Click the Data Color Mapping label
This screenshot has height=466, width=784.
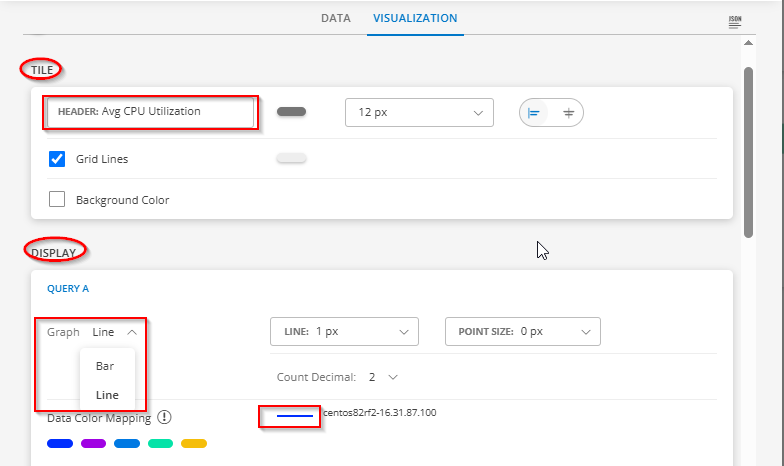(x=99, y=418)
